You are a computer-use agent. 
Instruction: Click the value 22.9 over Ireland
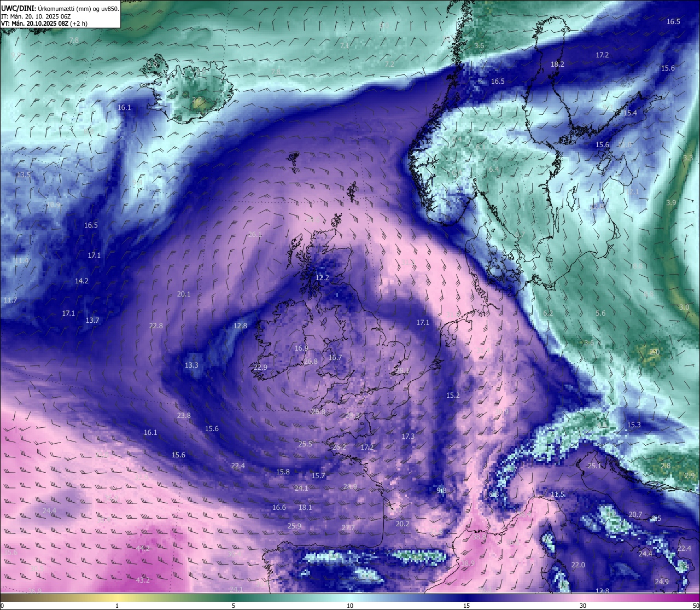(260, 367)
